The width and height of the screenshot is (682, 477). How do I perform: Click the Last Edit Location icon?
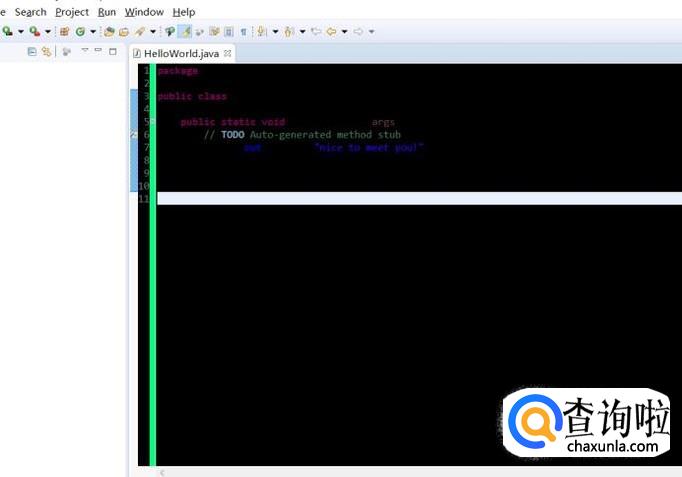[x=316, y=31]
